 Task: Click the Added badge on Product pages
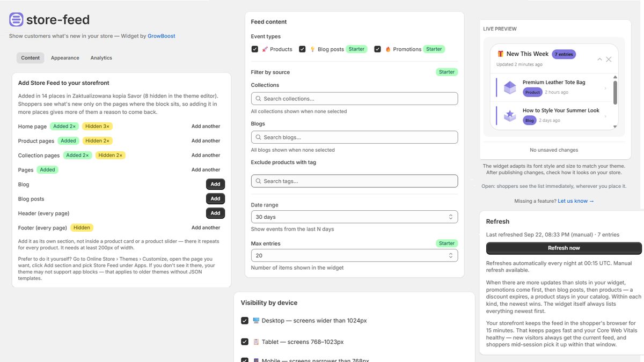tap(68, 141)
